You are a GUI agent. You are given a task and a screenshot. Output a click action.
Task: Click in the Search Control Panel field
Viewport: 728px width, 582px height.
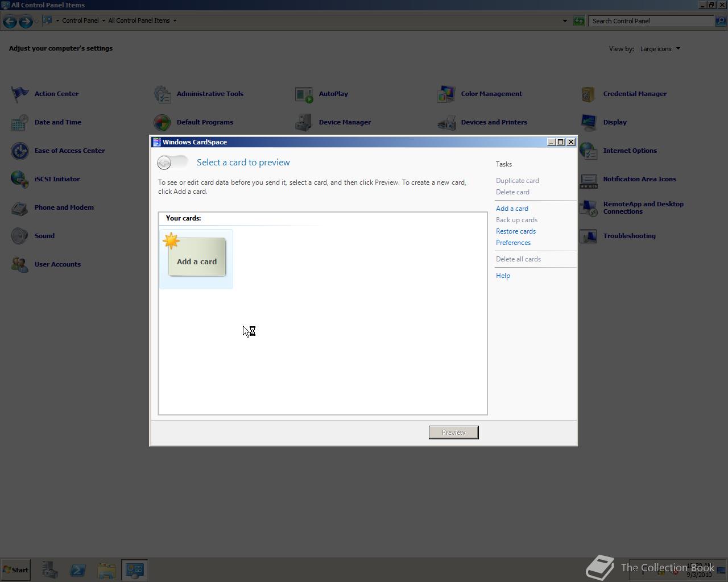coord(651,21)
